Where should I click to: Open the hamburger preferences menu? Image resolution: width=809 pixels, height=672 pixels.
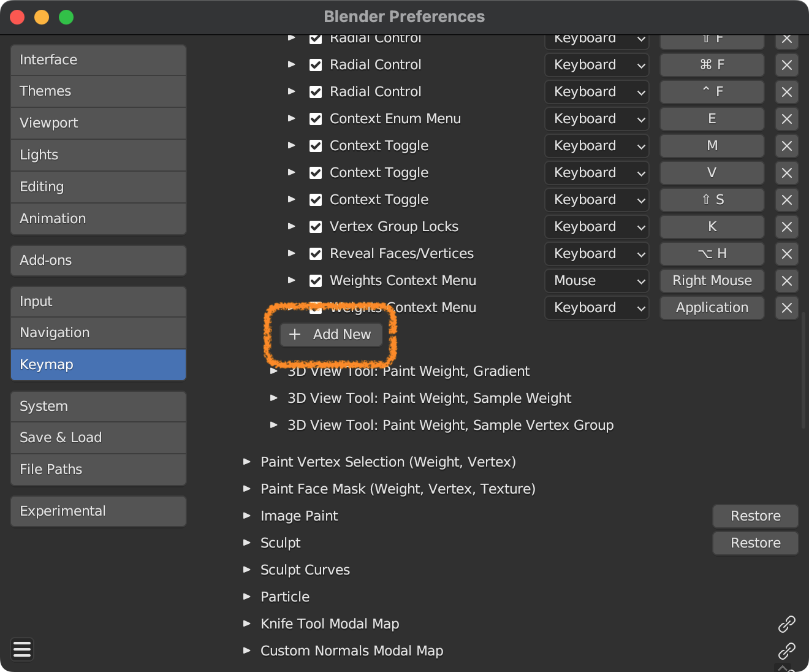22,649
